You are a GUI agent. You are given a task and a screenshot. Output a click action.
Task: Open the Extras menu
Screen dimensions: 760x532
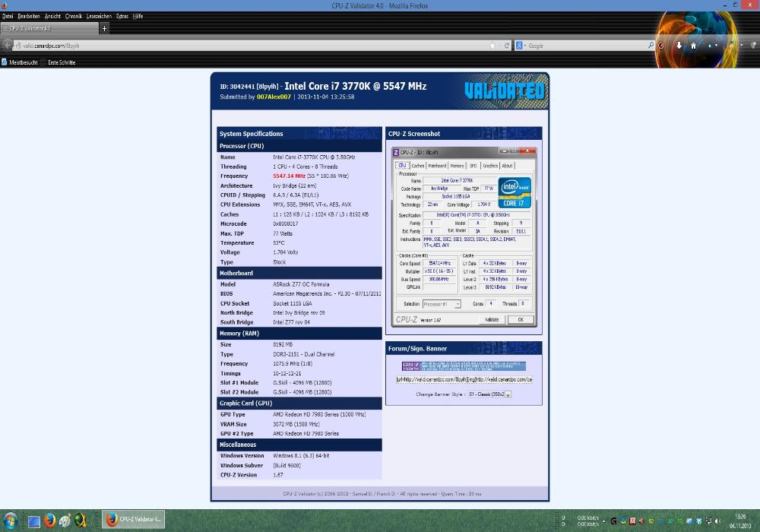click(122, 16)
